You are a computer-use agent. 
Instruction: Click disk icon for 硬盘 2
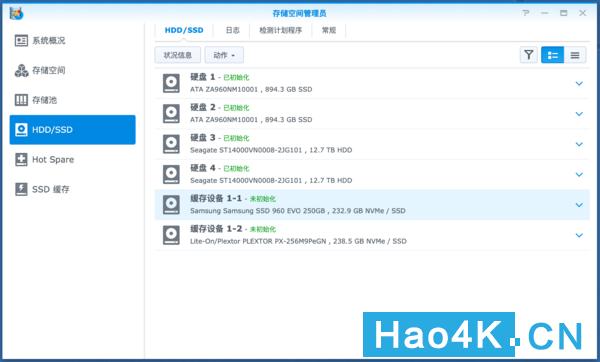coord(171,114)
